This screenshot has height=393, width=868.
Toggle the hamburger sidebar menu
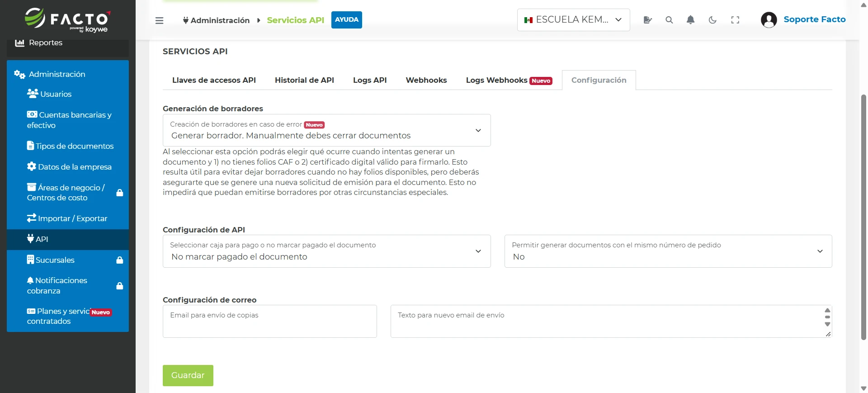[x=159, y=20]
